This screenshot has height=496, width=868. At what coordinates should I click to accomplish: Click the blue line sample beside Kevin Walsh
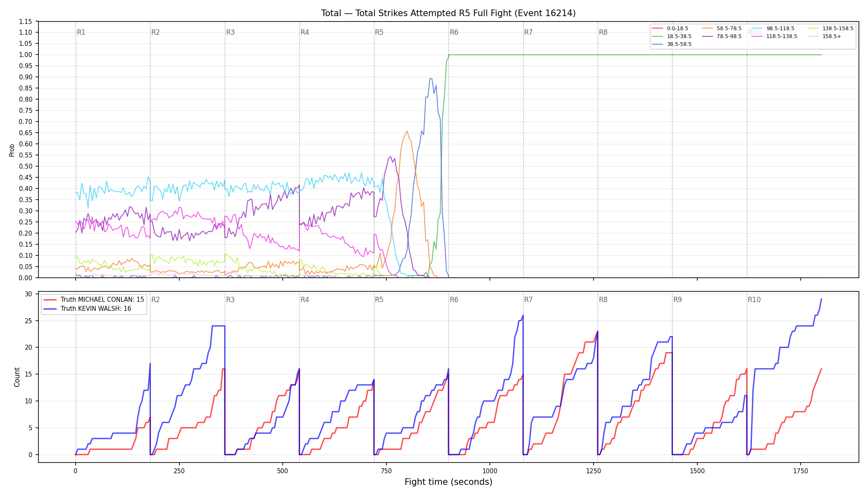click(50, 309)
